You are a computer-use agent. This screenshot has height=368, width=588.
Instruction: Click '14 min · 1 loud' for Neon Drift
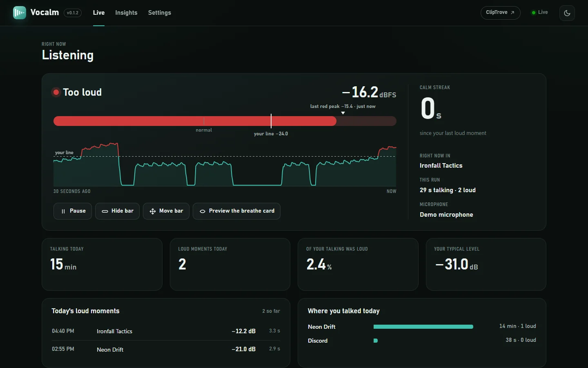pyautogui.click(x=518, y=326)
